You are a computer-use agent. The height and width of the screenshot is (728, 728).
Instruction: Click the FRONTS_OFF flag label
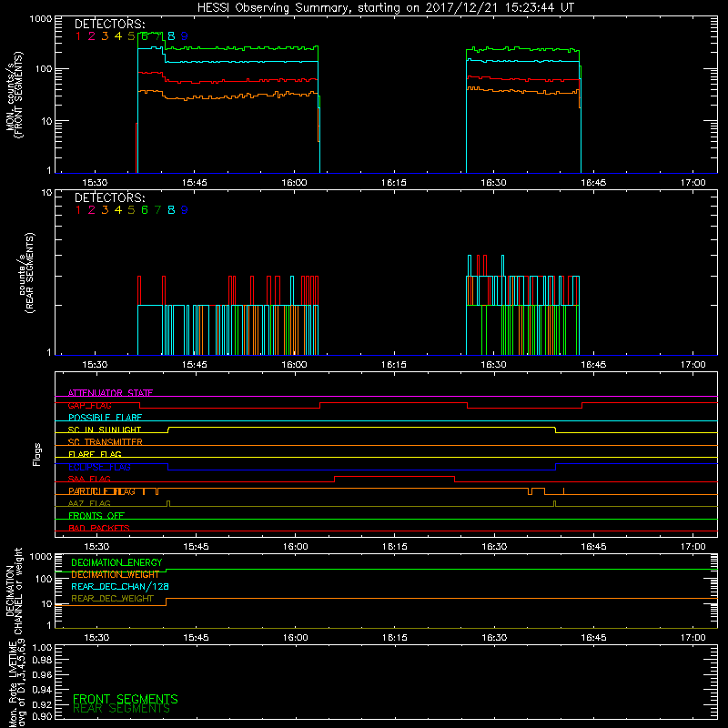coord(96,516)
